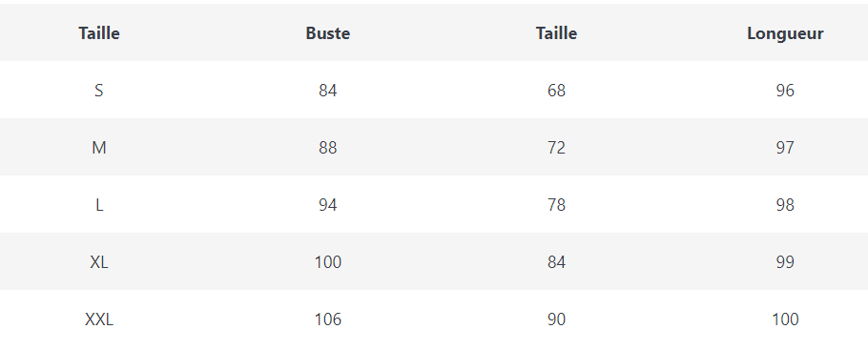
Task: Select the S size cell
Action: click(99, 91)
